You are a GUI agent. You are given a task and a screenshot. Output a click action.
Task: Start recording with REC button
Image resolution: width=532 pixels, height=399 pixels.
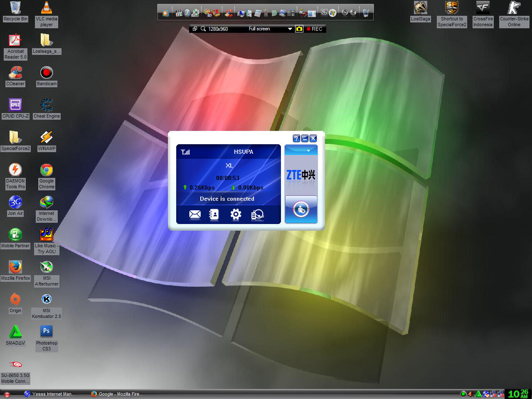315,29
